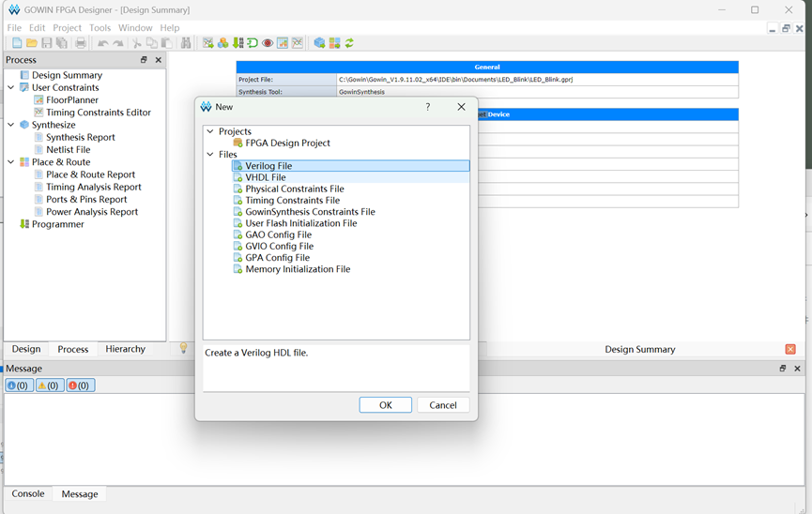Click the Find binoculars toolbar icon

coord(186,43)
